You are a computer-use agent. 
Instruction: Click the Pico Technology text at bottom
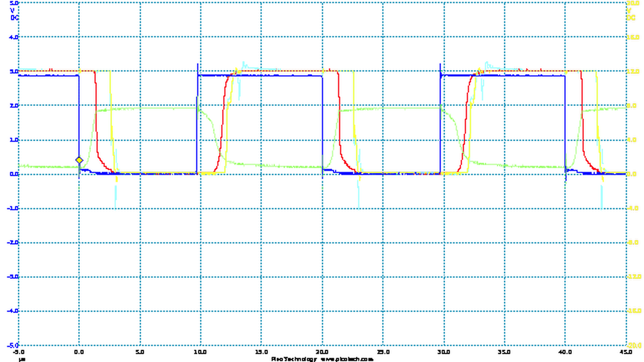pyautogui.click(x=294, y=359)
